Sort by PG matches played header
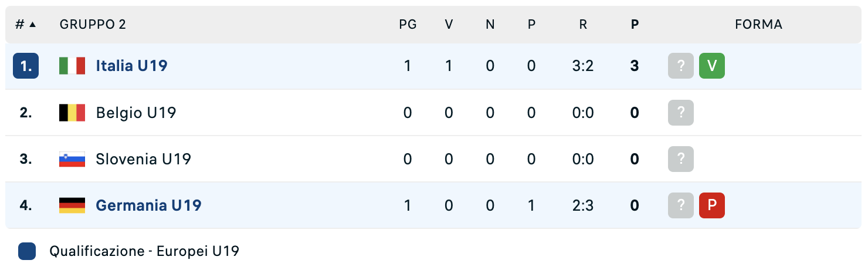Viewport: 868px width, 270px height. (x=408, y=25)
